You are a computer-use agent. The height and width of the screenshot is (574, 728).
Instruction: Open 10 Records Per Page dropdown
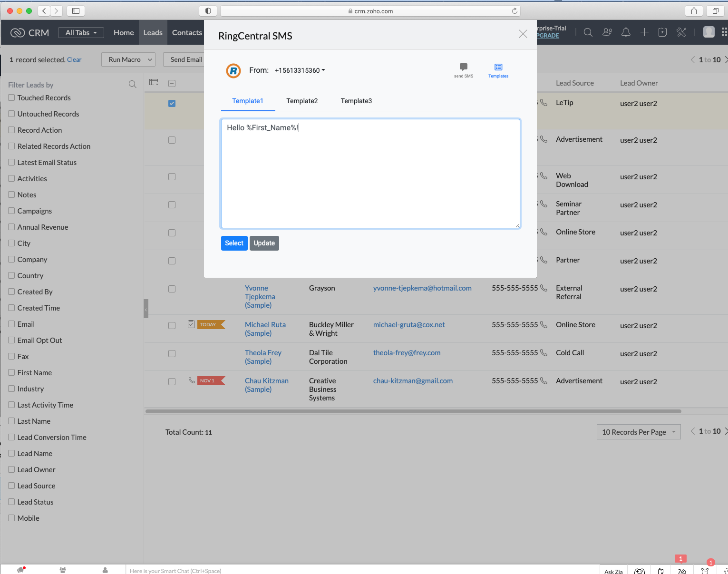(639, 432)
